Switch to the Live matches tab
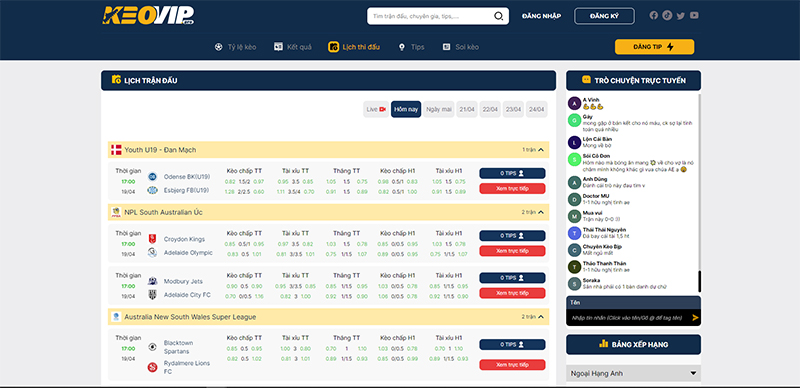The width and height of the screenshot is (800, 388). [x=376, y=109]
